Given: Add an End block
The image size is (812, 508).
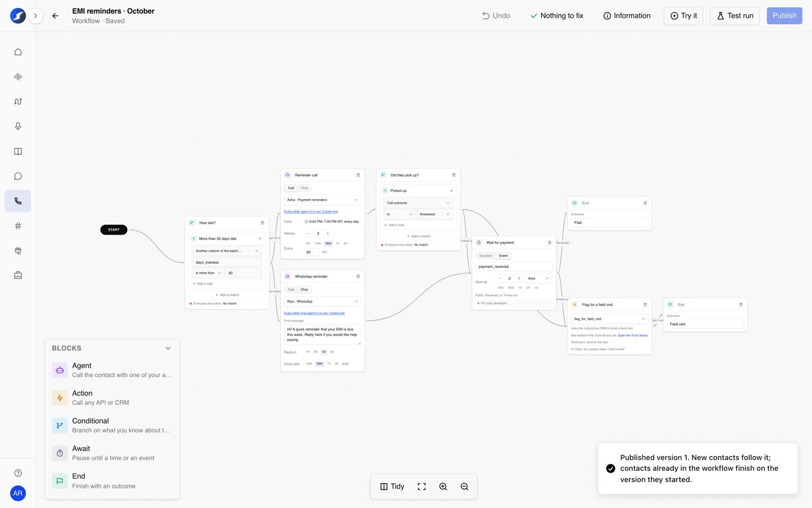Looking at the screenshot, I should click(112, 481).
